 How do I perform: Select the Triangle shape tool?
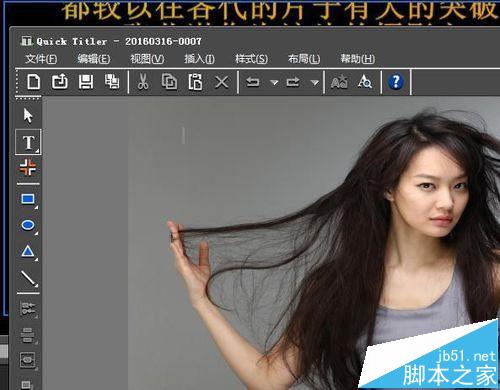point(28,251)
